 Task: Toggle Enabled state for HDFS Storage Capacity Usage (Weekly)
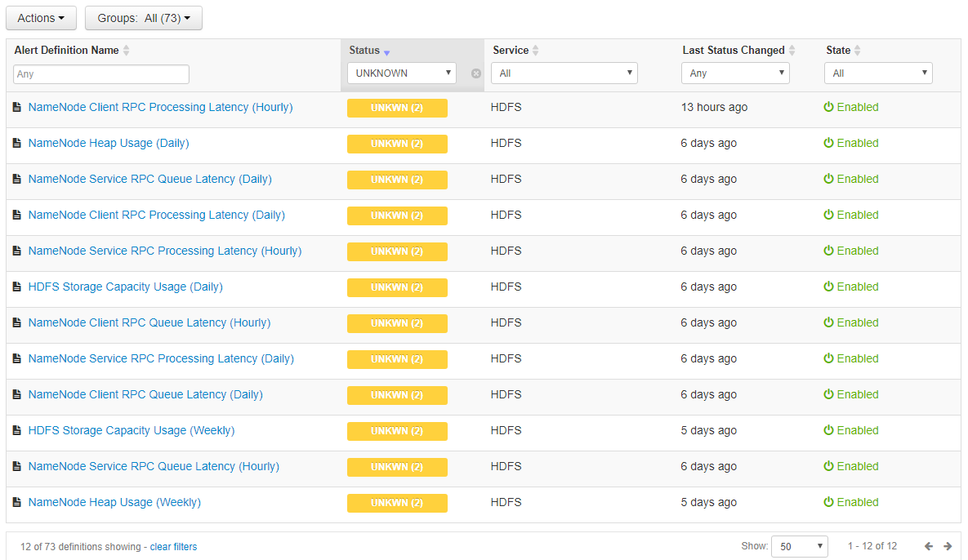coord(851,430)
